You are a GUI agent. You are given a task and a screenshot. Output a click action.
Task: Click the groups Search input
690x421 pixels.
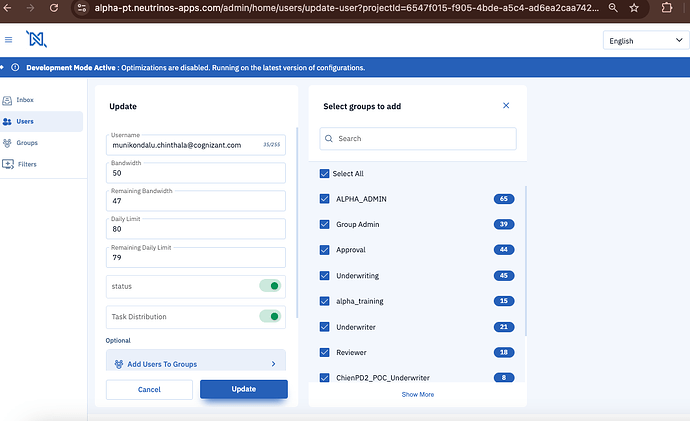pyautogui.click(x=418, y=139)
